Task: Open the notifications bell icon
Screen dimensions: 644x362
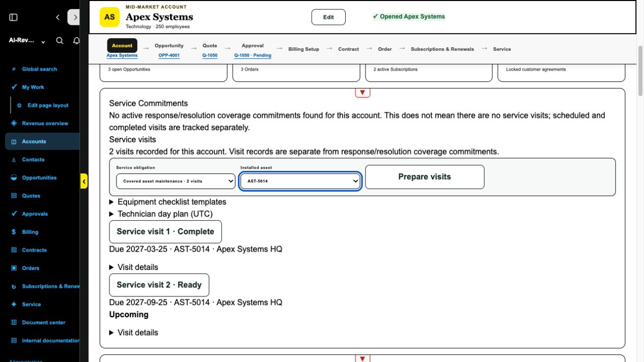Action: click(76, 41)
